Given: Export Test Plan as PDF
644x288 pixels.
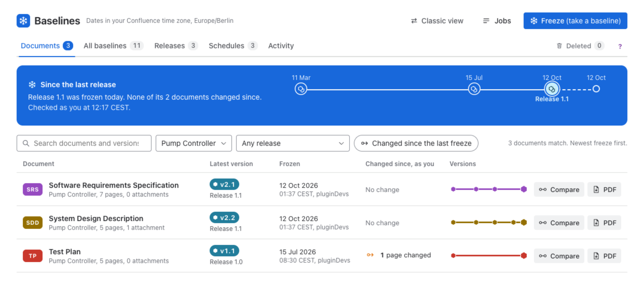Looking at the screenshot, I should click(x=604, y=256).
